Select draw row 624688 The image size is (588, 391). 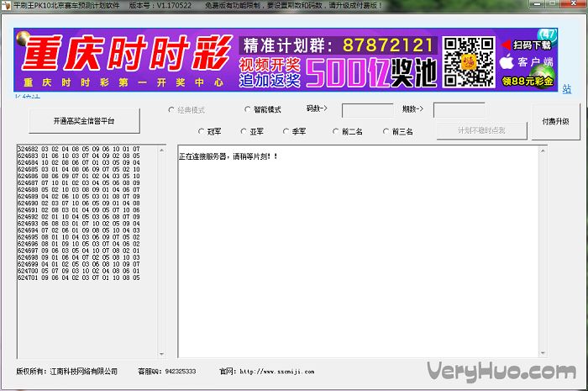pyautogui.click(x=78, y=189)
